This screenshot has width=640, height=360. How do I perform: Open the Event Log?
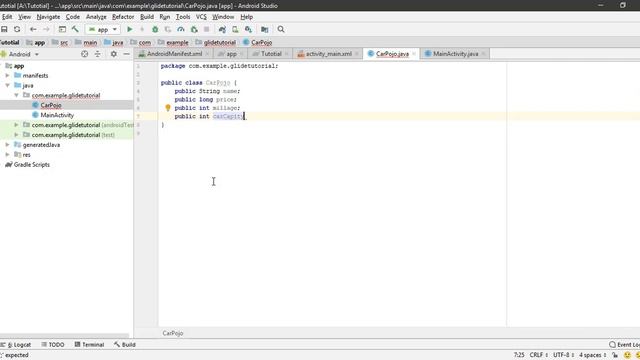[624, 344]
